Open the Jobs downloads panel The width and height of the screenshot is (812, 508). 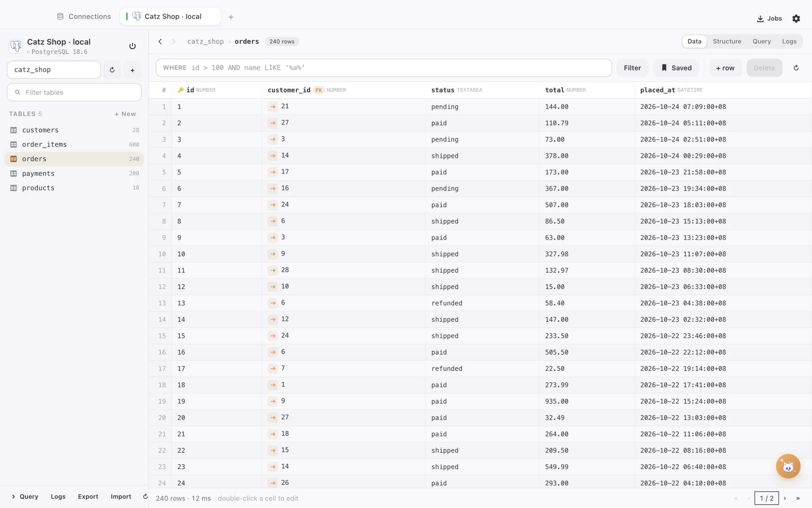click(x=769, y=19)
